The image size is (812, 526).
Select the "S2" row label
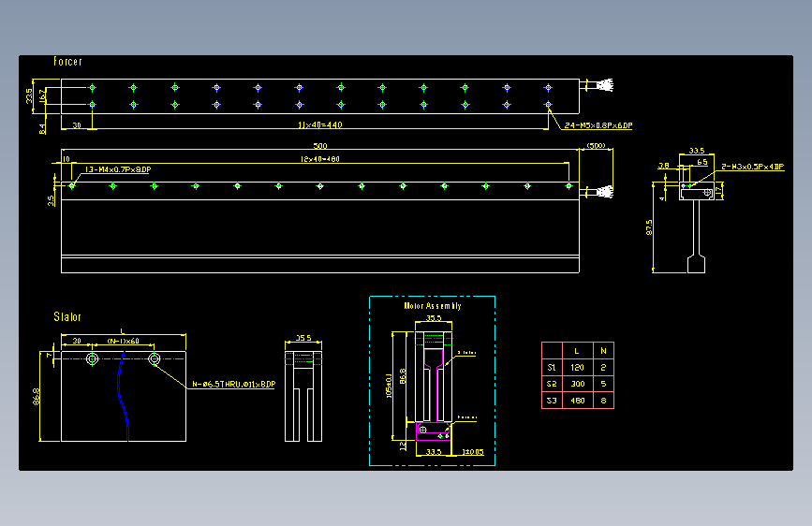[552, 384]
